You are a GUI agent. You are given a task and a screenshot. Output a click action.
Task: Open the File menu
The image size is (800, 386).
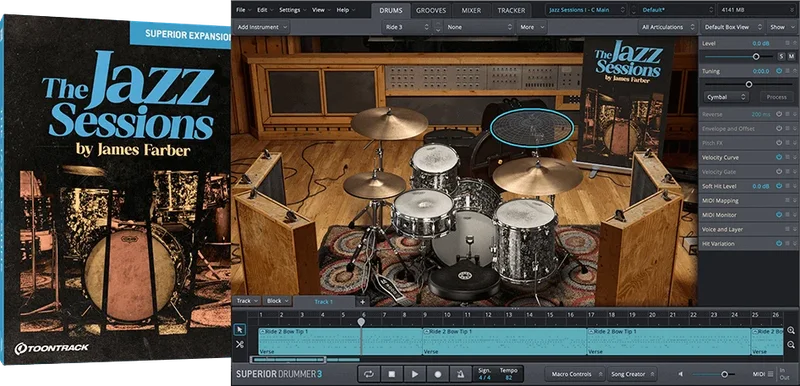point(243,10)
